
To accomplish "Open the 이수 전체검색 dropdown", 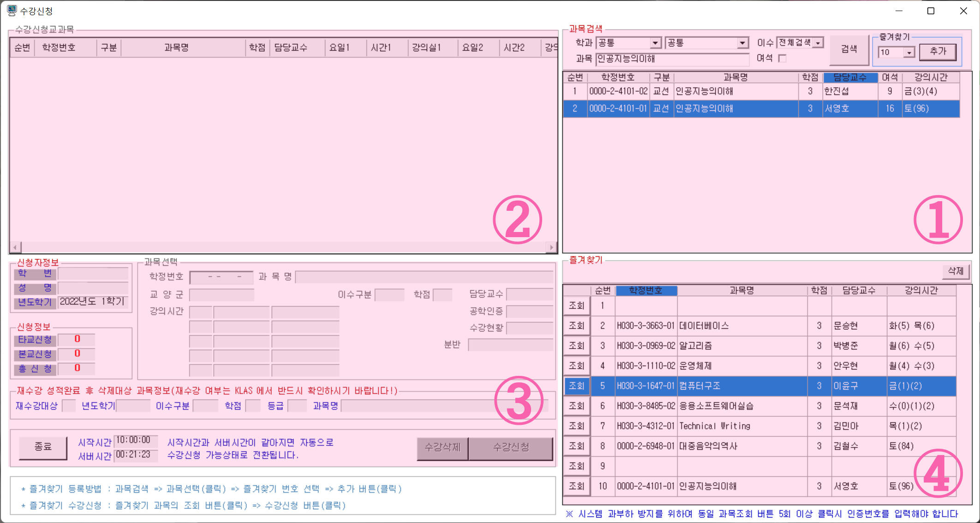I will [818, 43].
